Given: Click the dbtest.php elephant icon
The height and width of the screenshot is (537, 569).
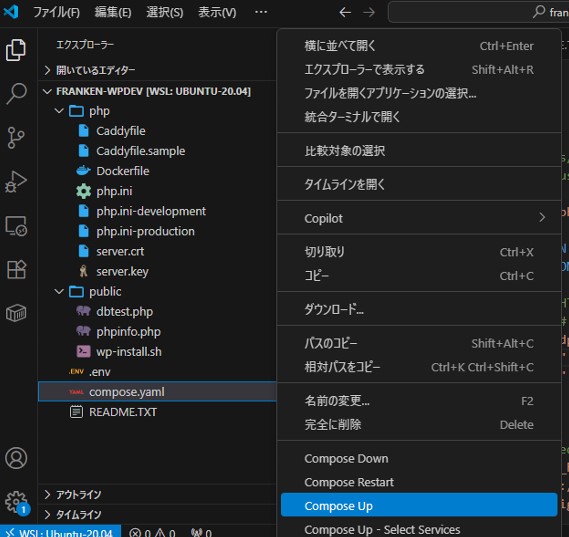Looking at the screenshot, I should [83, 311].
